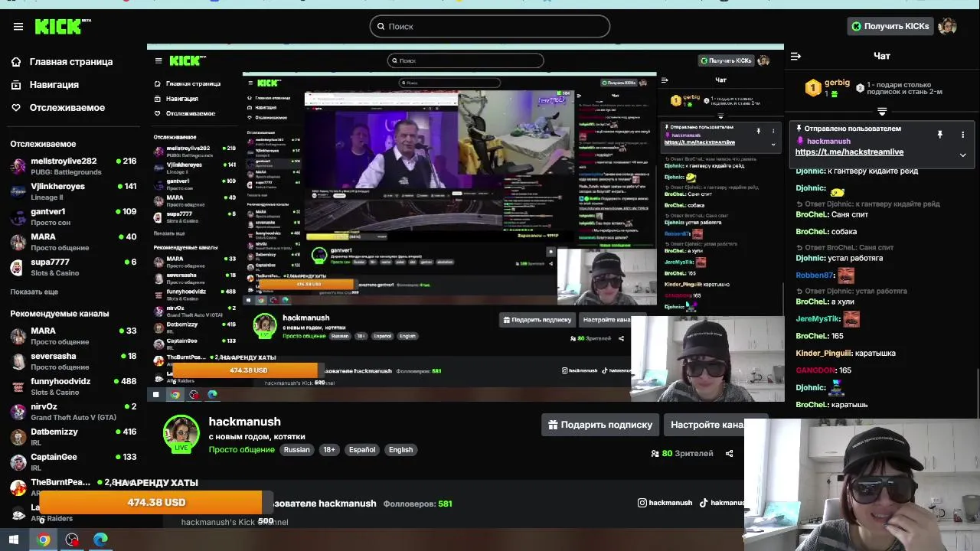
Task: Open followed channel Vjlinkheroyes
Action: tap(73, 191)
